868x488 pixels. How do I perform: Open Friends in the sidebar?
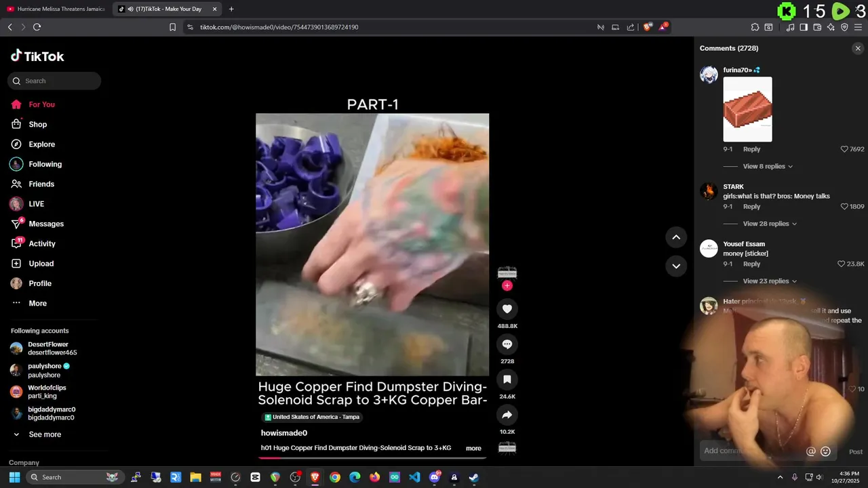[41, 184]
